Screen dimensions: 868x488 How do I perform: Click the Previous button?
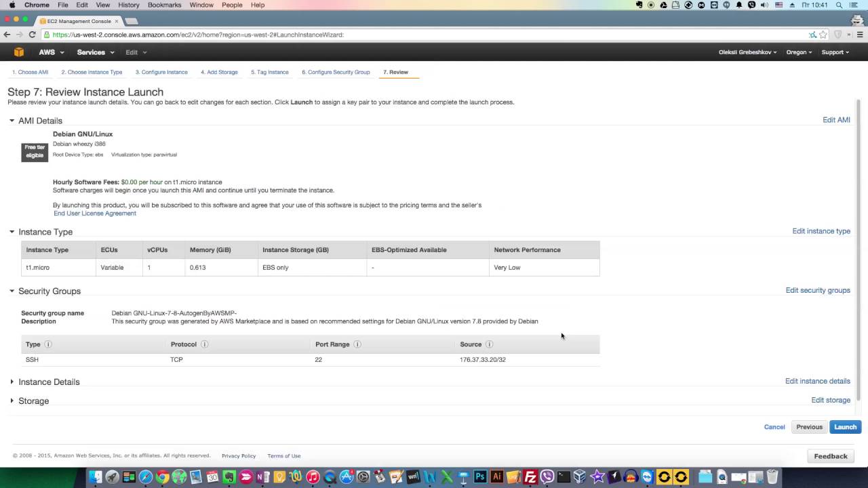coord(809,427)
